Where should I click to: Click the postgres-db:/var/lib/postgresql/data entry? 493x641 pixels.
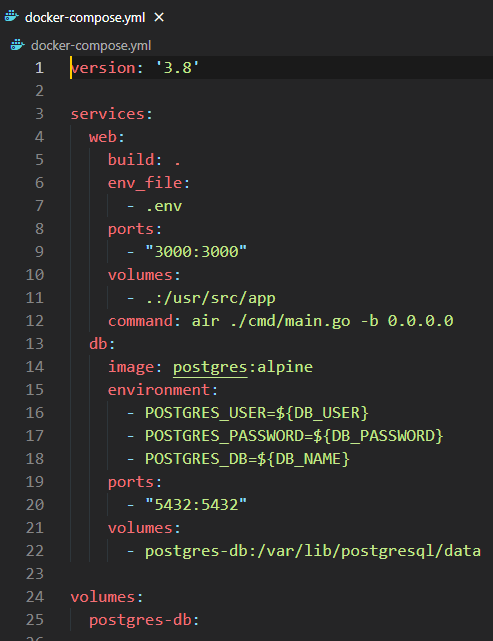[x=313, y=551]
